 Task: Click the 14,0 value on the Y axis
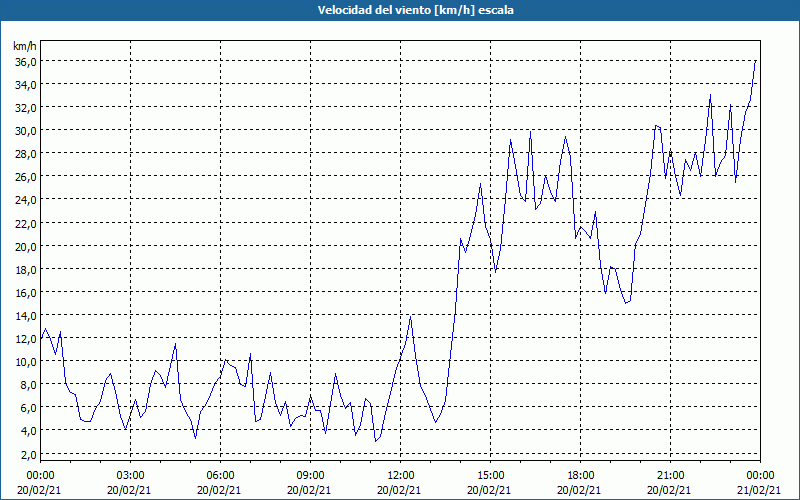(26, 316)
